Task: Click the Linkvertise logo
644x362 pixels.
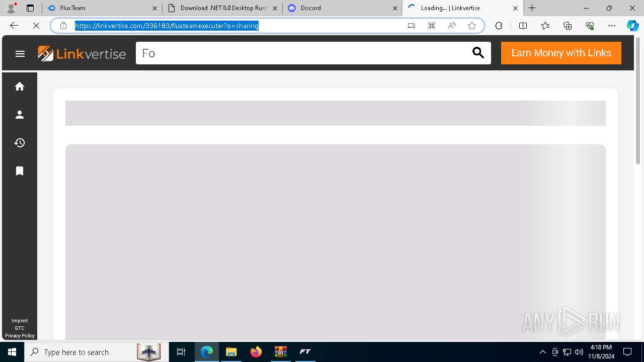Action: click(82, 53)
